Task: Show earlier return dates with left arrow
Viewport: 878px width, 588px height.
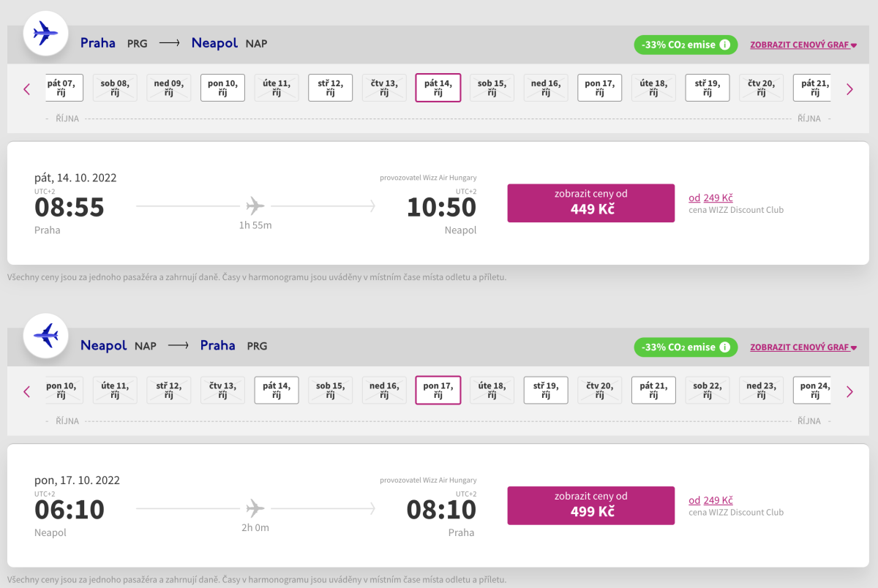Action: [27, 391]
